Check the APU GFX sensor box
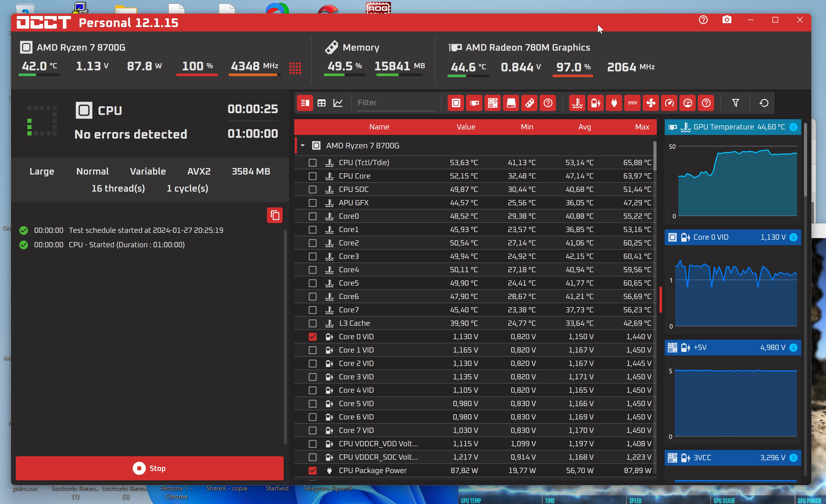Viewport: 826px width, 504px height. tap(312, 203)
